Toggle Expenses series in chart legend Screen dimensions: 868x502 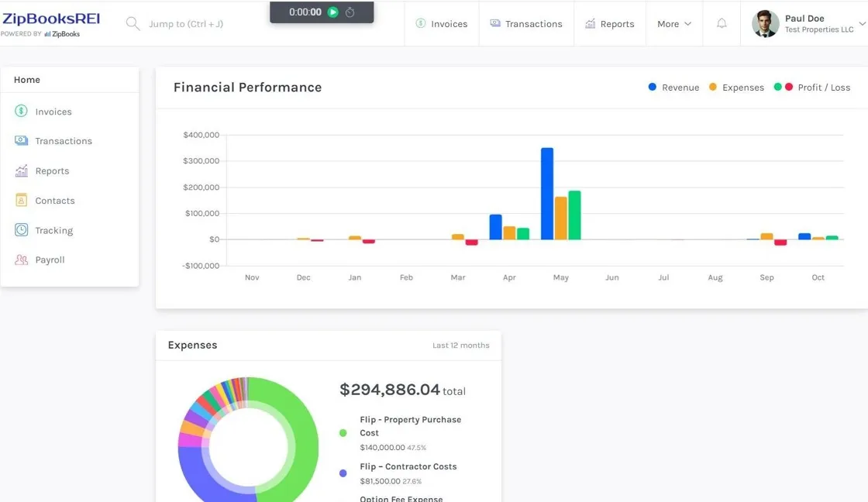coord(736,88)
